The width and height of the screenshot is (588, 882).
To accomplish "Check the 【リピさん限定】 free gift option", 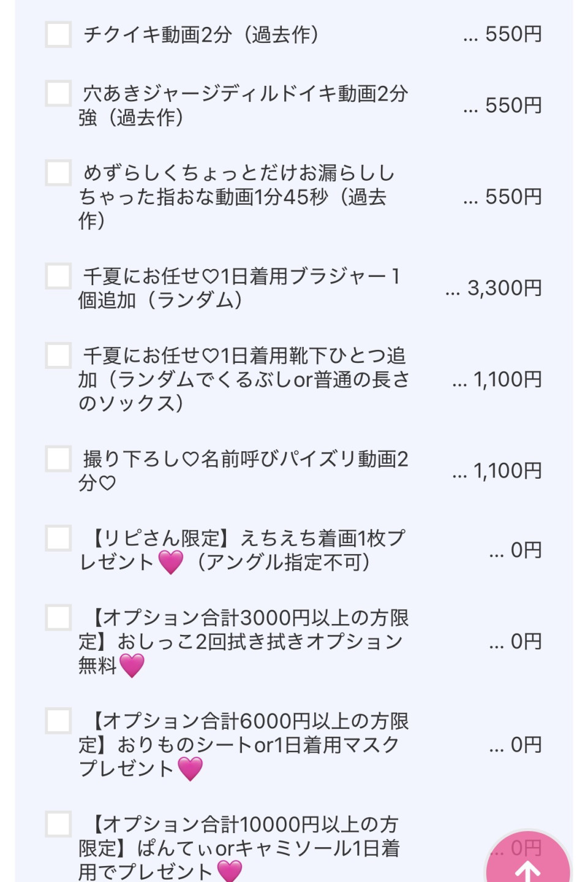I will pos(59,538).
